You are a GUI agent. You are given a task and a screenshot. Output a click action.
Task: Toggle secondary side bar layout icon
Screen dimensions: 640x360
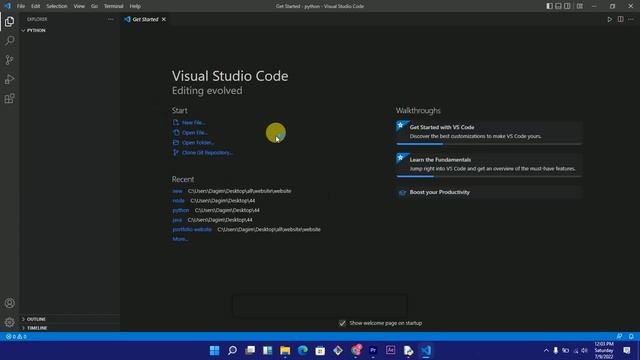point(567,6)
